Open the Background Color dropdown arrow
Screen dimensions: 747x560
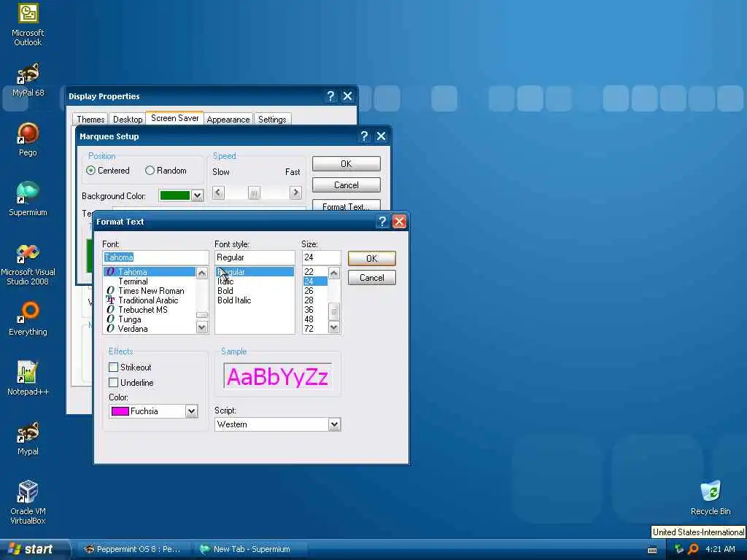197,195
